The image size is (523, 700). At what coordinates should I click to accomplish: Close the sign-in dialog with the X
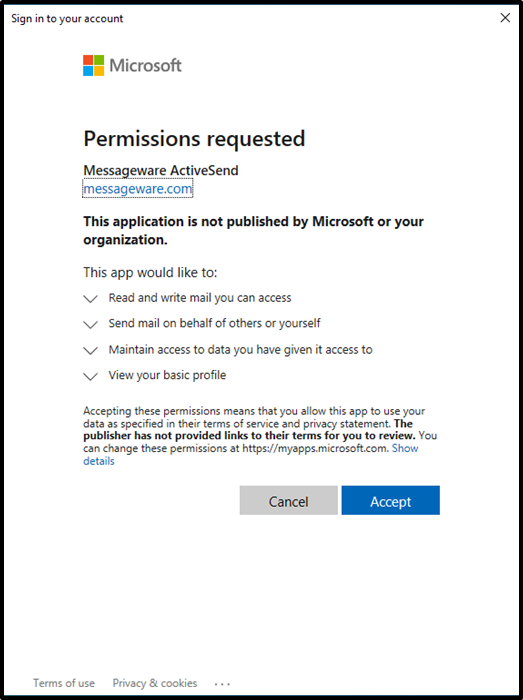click(505, 18)
